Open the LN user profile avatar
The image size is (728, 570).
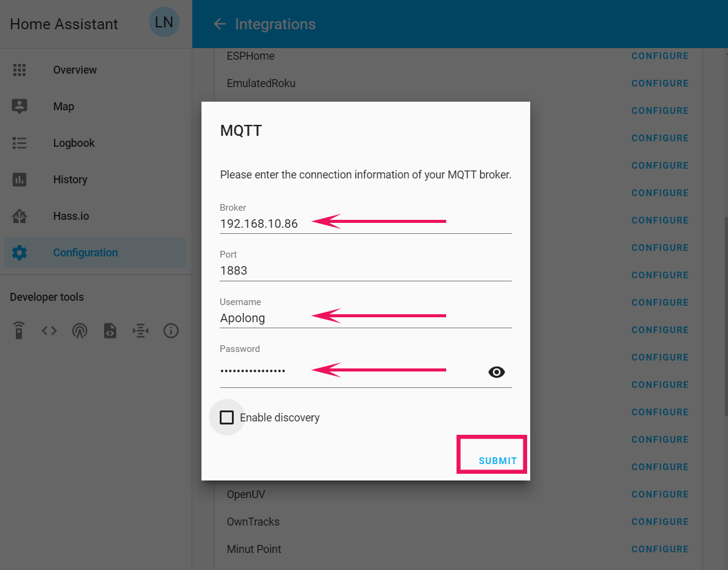point(164,23)
